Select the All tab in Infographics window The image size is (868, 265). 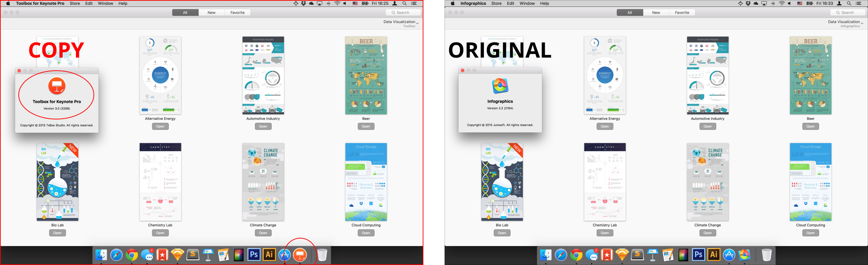630,12
